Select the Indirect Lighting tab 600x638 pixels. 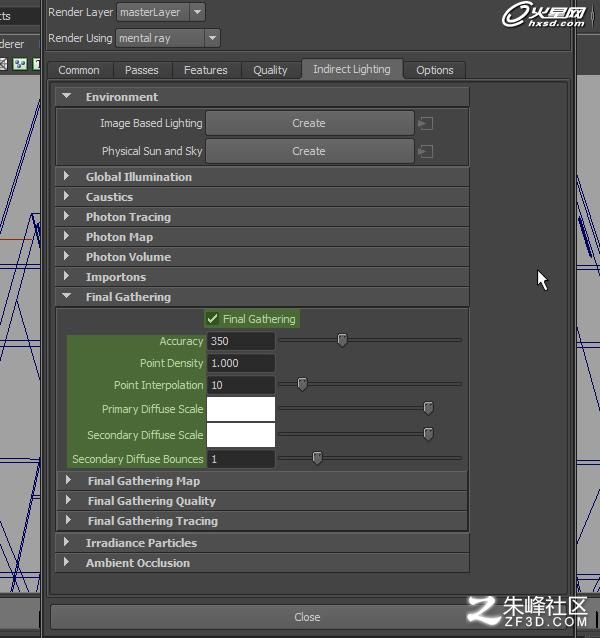pos(352,69)
